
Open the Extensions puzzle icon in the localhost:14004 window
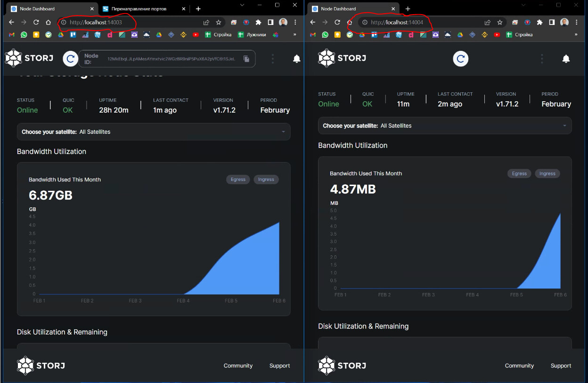pyautogui.click(x=539, y=22)
